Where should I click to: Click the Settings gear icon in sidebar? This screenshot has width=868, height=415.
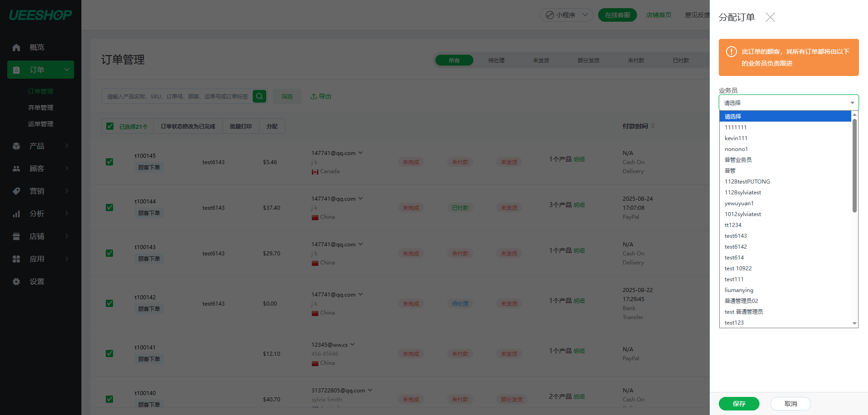click(17, 282)
